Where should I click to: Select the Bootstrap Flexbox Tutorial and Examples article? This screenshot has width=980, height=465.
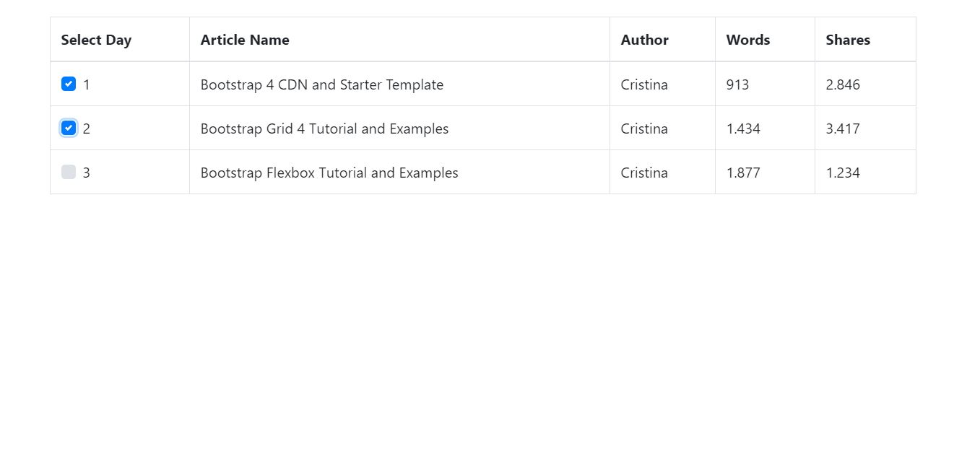click(x=329, y=173)
